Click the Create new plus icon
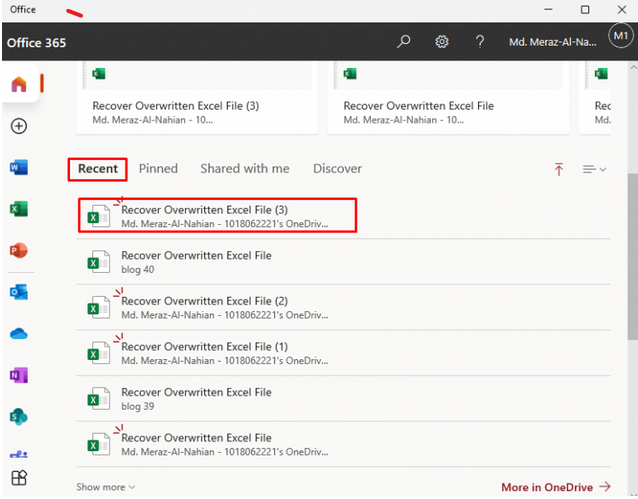The width and height of the screenshot is (638, 499). (19, 126)
